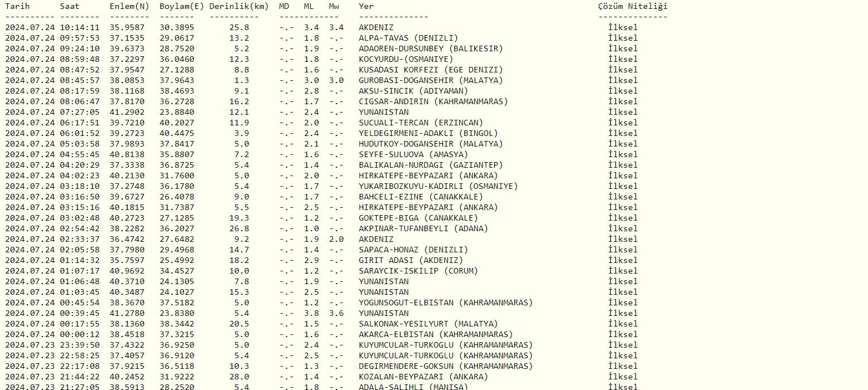
Task: Click the ALPA-TAVAS (DENIZLI) location entry
Action: 408,38
